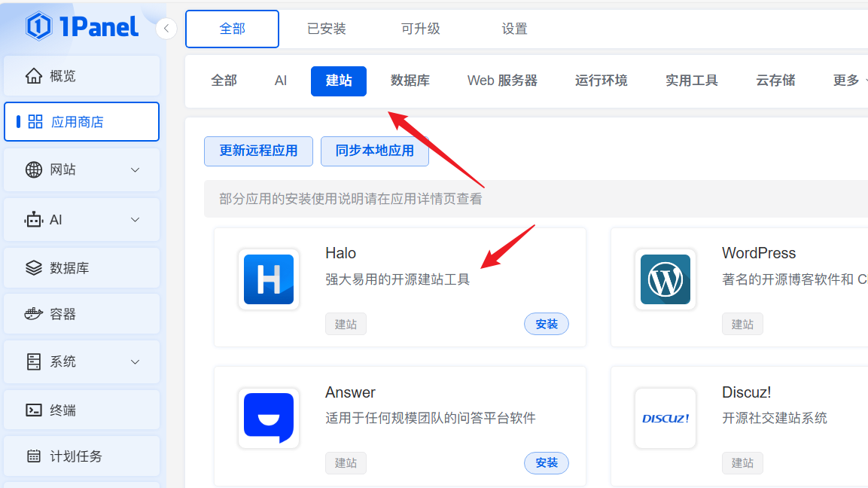
Task: Click the calendar icon beside 计划任务
Action: [34, 456]
